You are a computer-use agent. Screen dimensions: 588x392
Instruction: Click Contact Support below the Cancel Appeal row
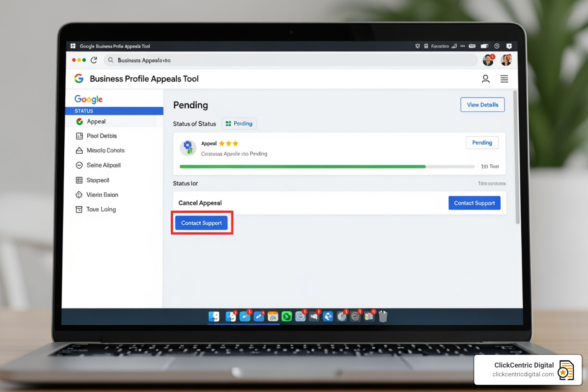(x=201, y=223)
